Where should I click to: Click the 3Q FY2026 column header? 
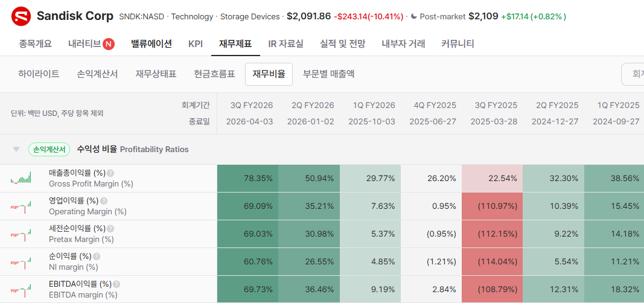(252, 105)
